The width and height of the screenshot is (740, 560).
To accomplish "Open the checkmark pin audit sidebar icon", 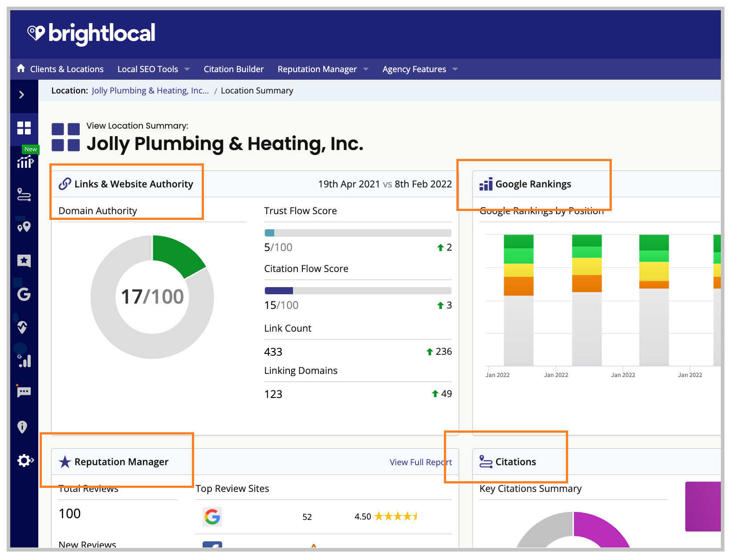I will (x=22, y=328).
